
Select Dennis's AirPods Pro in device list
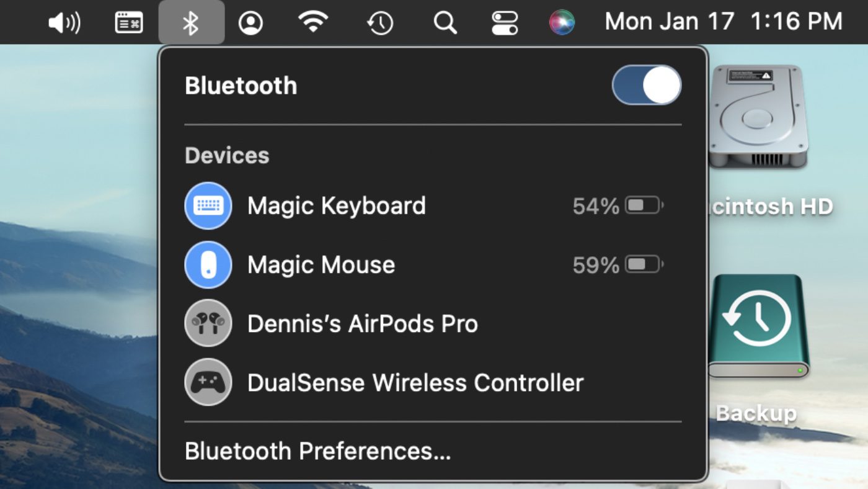(x=363, y=324)
